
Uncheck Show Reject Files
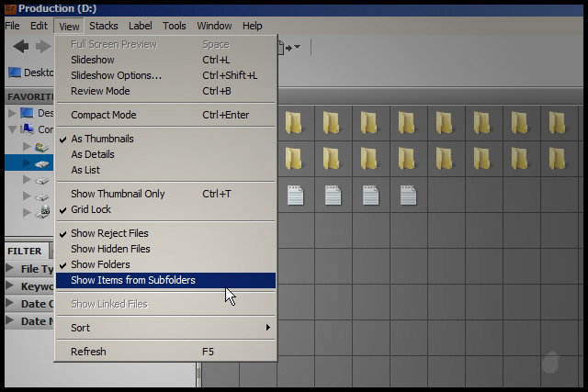point(108,233)
